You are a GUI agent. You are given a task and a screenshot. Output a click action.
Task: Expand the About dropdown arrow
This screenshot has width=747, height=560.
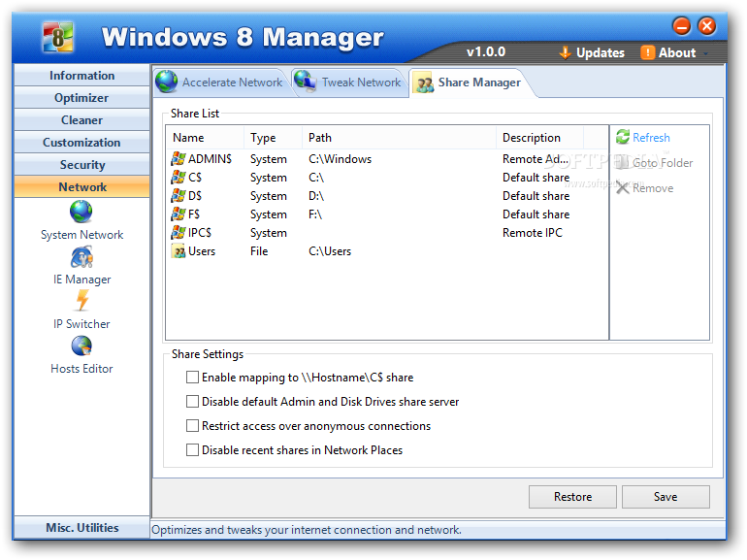pyautogui.click(x=705, y=53)
